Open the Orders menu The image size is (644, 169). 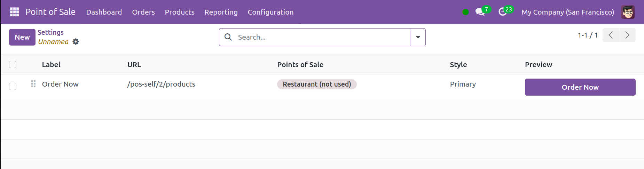click(143, 12)
